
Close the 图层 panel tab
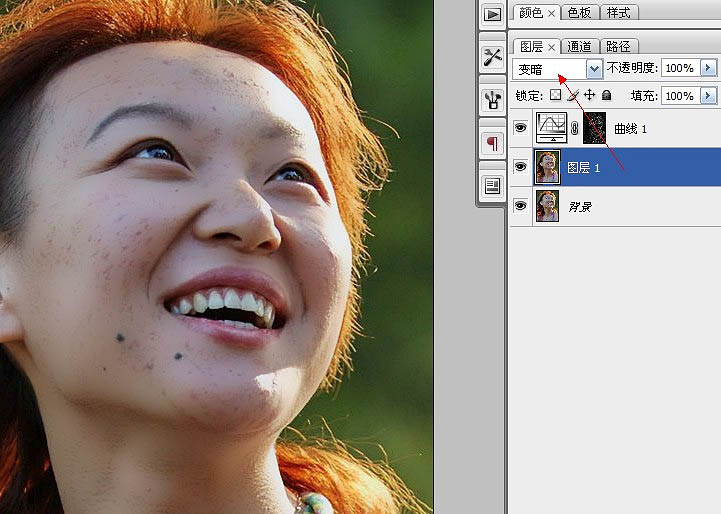coord(551,47)
